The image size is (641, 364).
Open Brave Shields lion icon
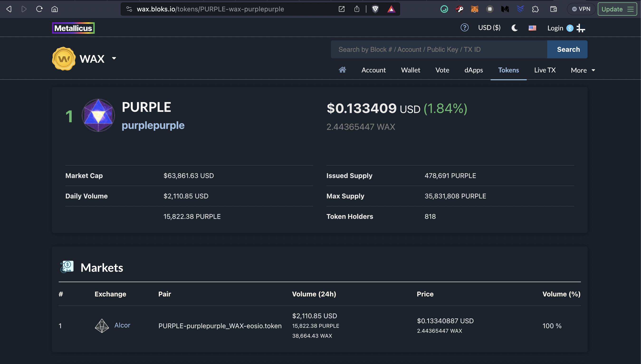[375, 9]
